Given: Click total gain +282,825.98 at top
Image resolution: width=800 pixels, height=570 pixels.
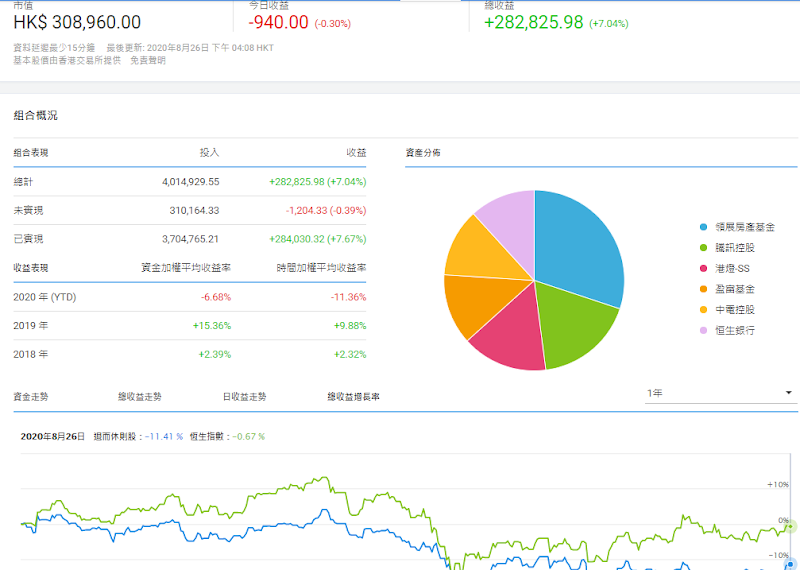Looking at the screenshot, I should (534, 22).
